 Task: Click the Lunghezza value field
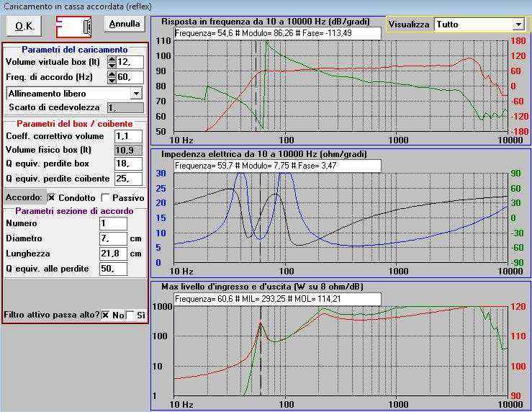(x=113, y=254)
